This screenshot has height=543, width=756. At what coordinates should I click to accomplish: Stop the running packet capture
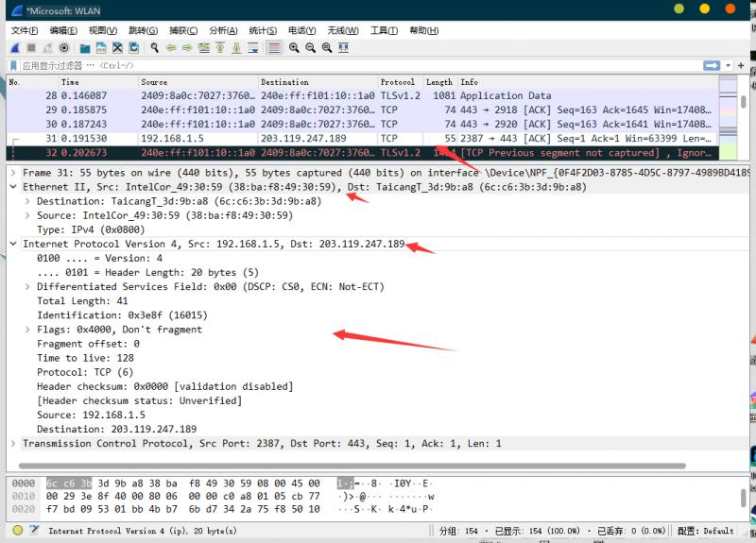pos(31,47)
